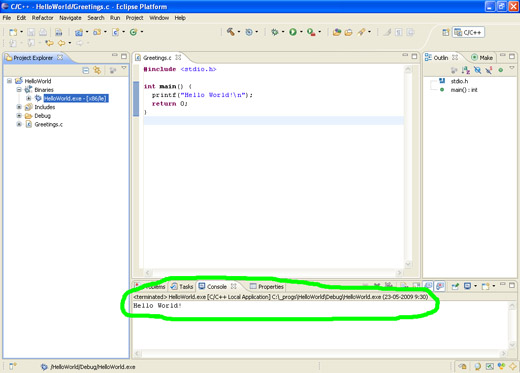Click the hammer Build icon
This screenshot has width=520, height=373.
point(231,32)
